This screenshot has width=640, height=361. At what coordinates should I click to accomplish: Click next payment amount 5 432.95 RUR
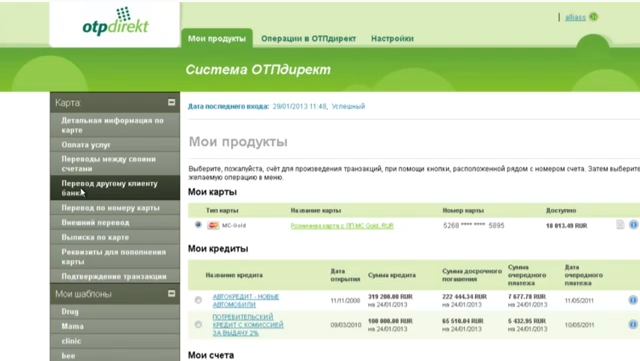tap(527, 321)
